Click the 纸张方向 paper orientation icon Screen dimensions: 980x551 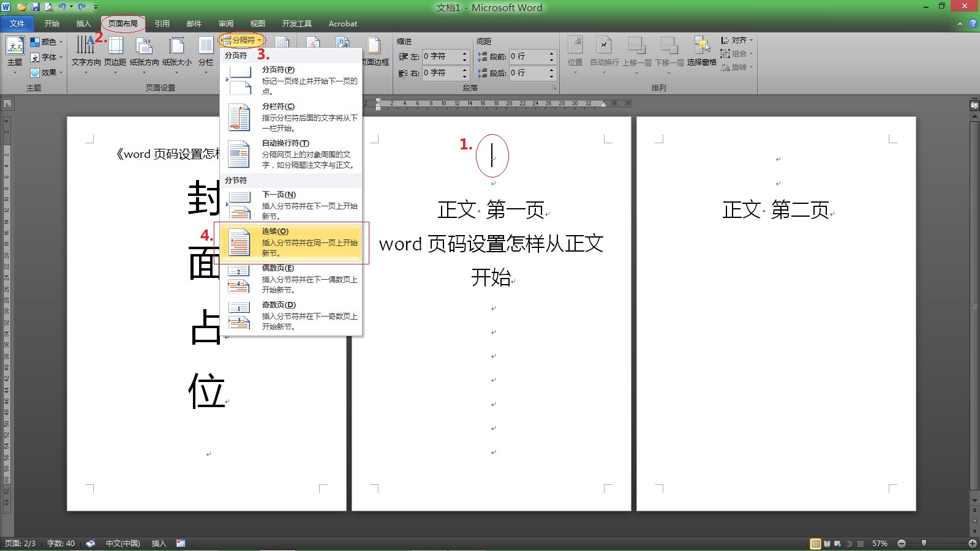145,52
